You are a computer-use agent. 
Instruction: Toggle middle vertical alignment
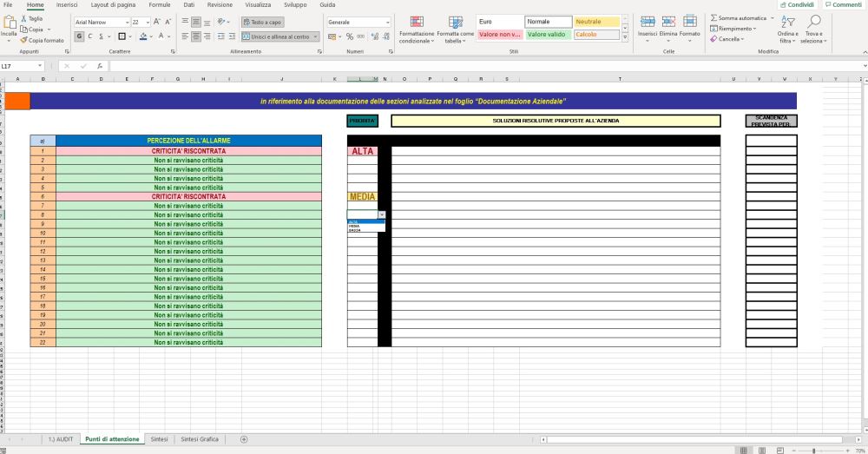coord(196,22)
